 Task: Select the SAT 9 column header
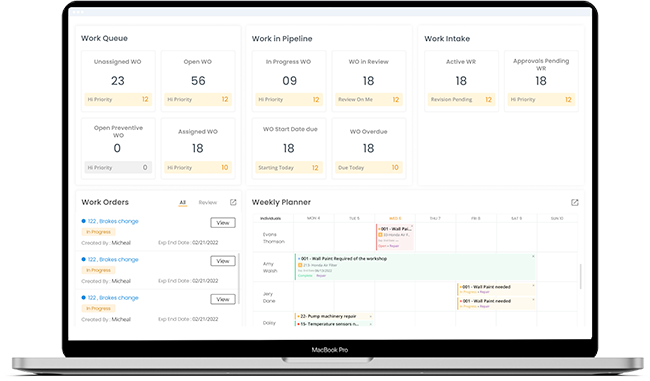click(516, 218)
